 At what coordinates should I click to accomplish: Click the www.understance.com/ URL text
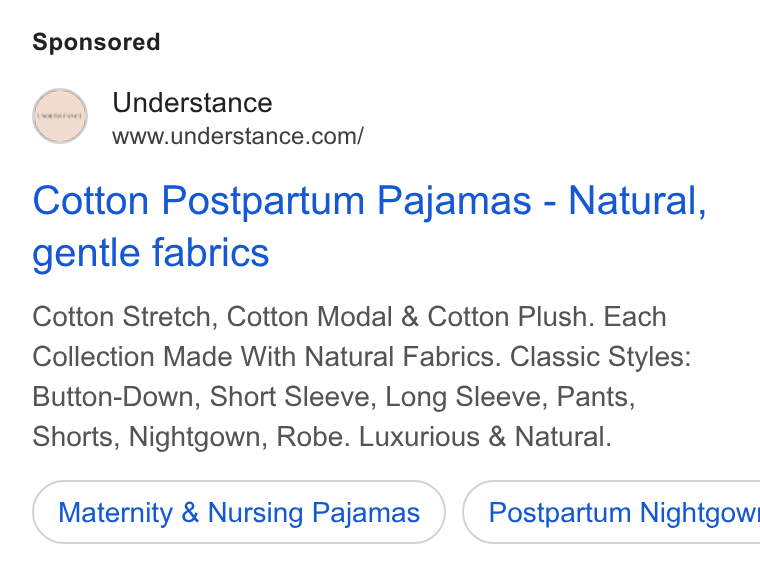(238, 136)
